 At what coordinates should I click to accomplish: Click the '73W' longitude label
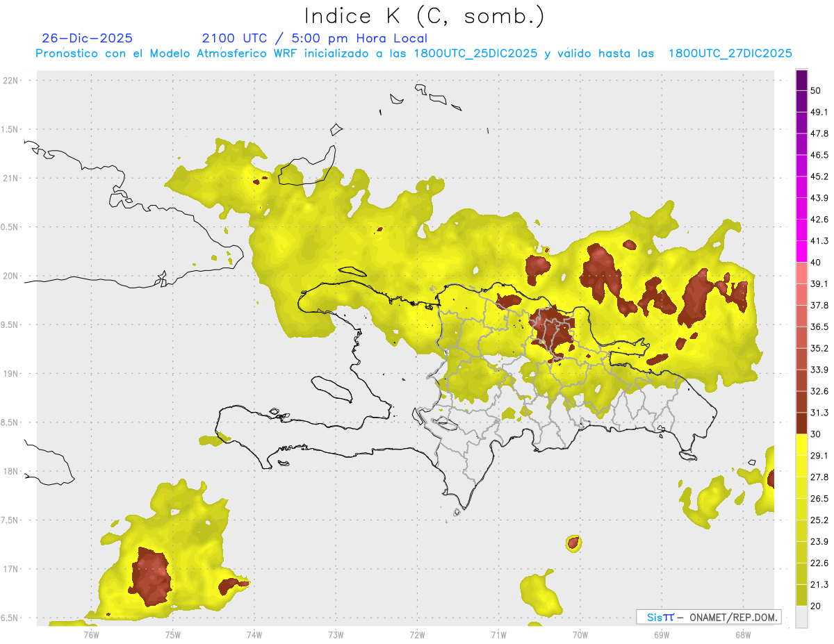point(336,635)
